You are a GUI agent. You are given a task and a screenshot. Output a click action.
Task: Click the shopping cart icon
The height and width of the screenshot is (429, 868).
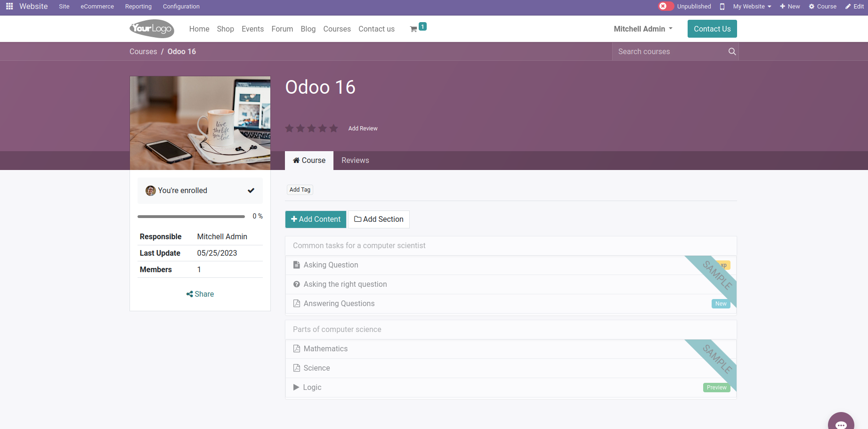(x=414, y=29)
